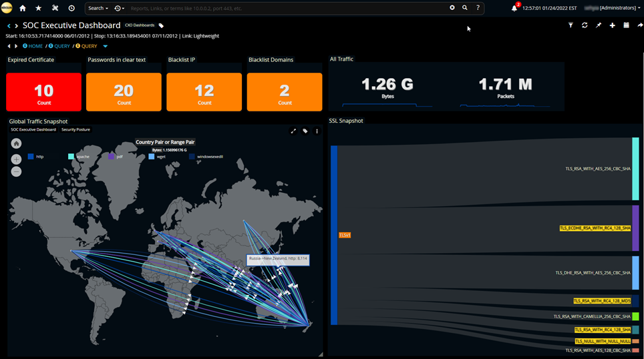The height and width of the screenshot is (359, 644).
Task: Open the notifications bell
Action: [514, 8]
